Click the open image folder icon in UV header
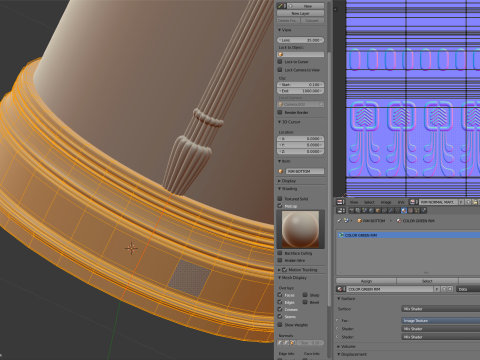The width and height of the screenshot is (480, 360). click(x=475, y=202)
